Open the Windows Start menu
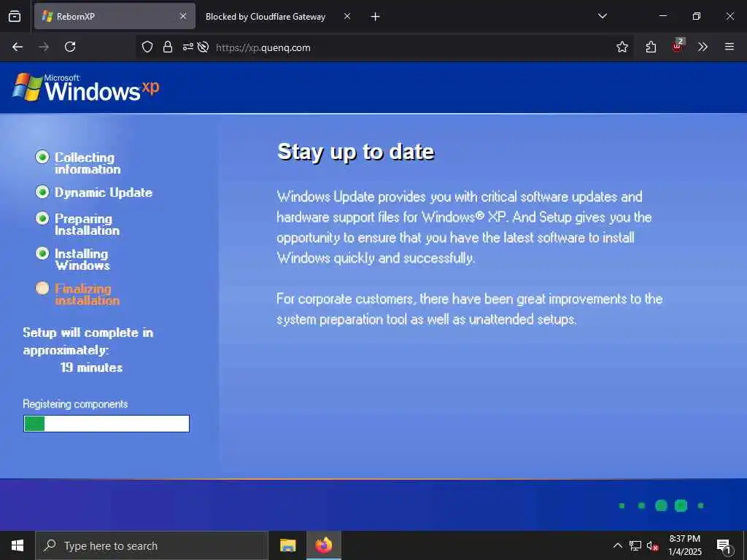The height and width of the screenshot is (560, 747). pos(18,545)
